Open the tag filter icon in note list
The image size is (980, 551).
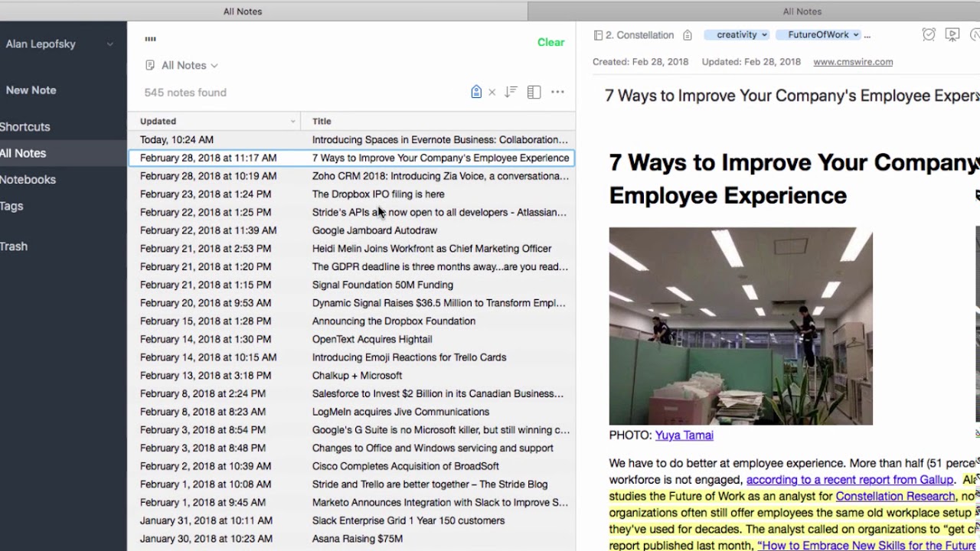tap(476, 92)
